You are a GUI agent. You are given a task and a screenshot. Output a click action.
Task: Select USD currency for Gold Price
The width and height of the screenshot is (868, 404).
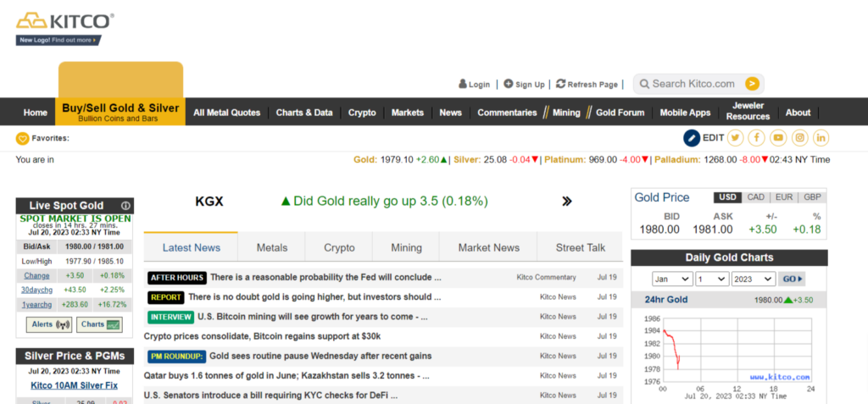point(727,197)
